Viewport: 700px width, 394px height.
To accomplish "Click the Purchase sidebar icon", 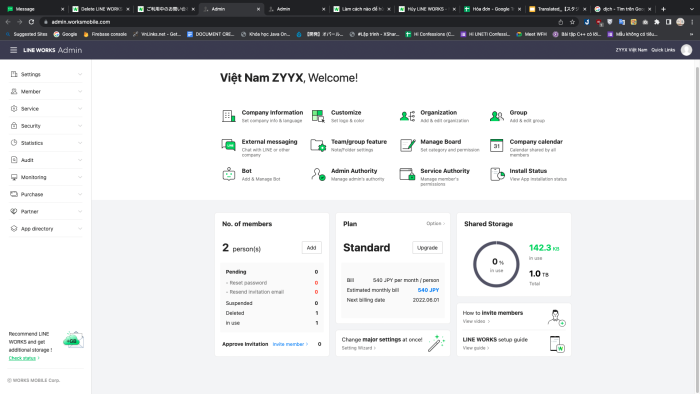I will pyautogui.click(x=14, y=194).
